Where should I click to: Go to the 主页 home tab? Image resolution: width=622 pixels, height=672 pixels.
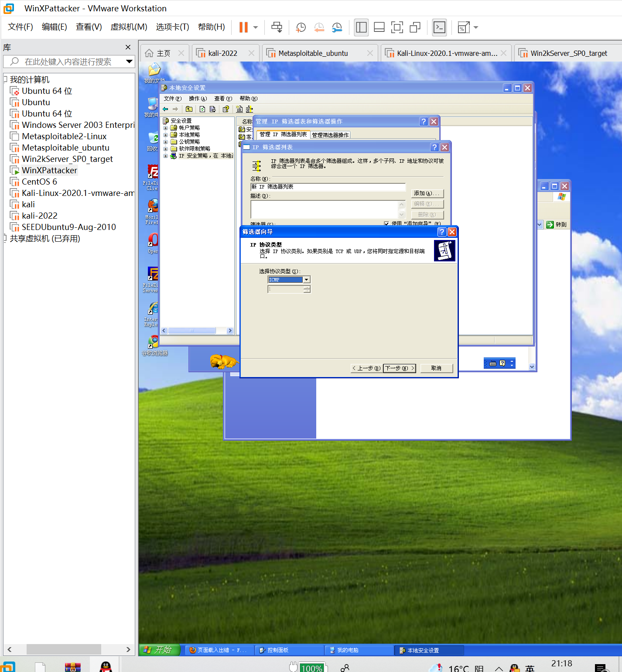(164, 53)
